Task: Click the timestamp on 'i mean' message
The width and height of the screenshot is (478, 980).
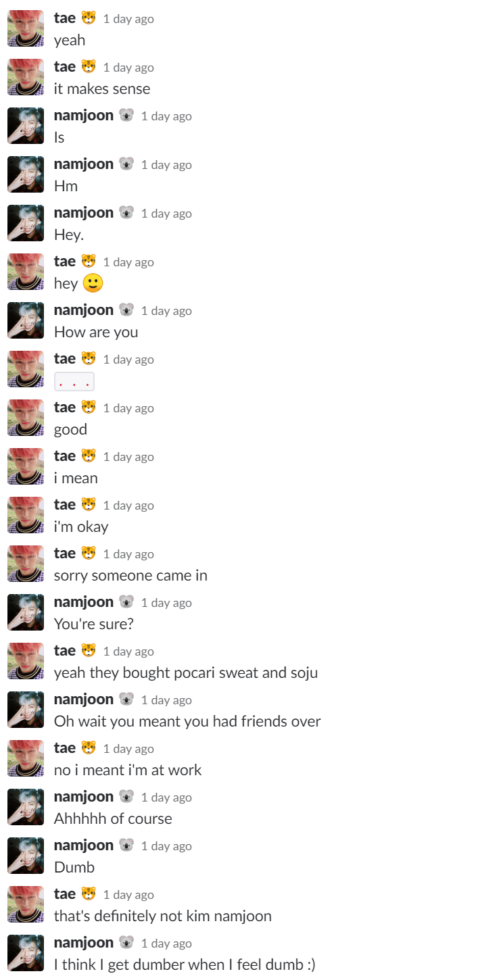Action: [128, 457]
